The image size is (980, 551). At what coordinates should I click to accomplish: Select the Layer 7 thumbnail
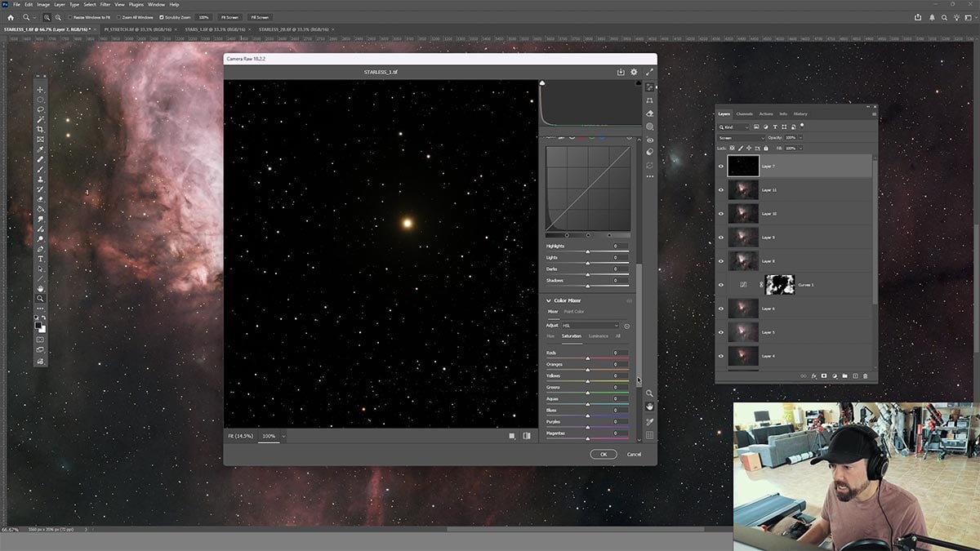pyautogui.click(x=743, y=167)
